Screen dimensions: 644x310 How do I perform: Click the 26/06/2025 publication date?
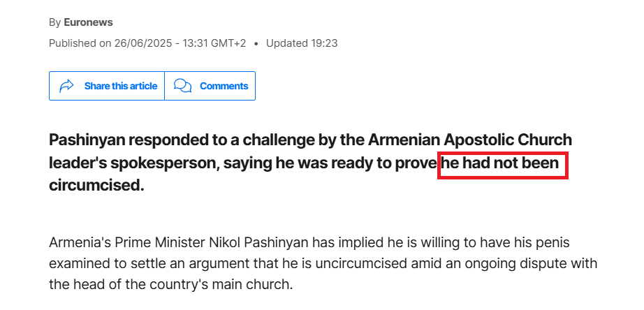pyautogui.click(x=143, y=43)
